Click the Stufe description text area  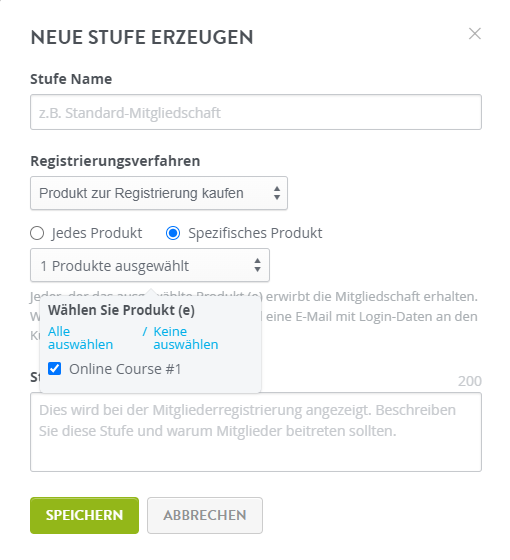(256, 432)
